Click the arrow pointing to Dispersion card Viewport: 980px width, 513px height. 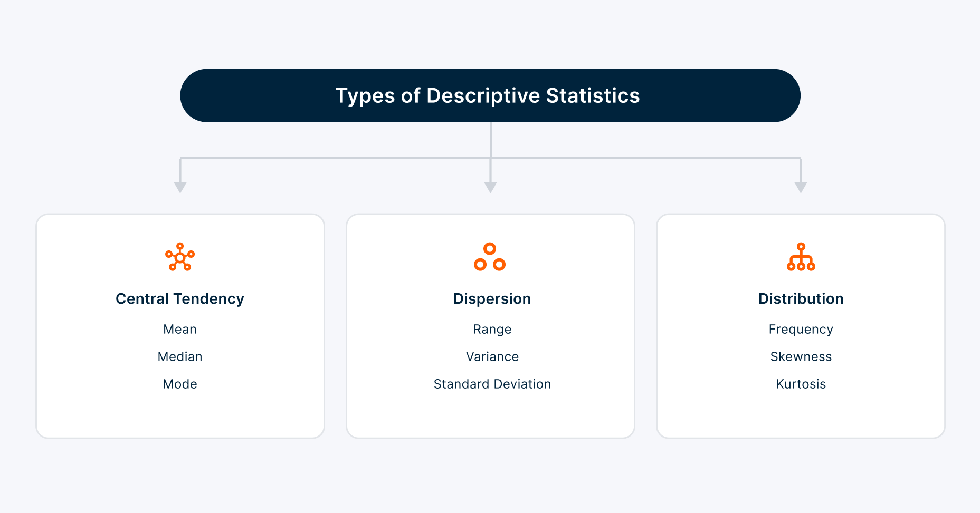(x=491, y=188)
